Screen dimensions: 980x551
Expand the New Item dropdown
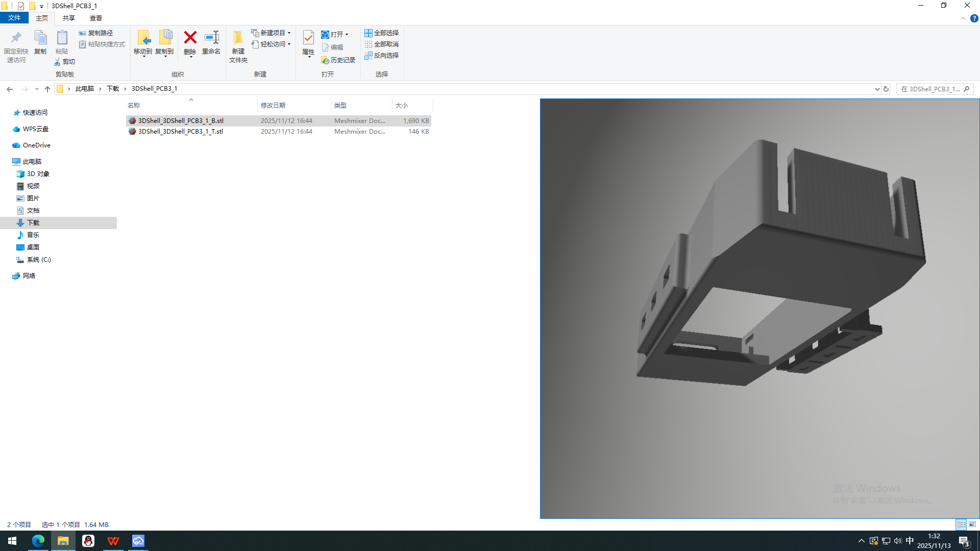point(289,33)
